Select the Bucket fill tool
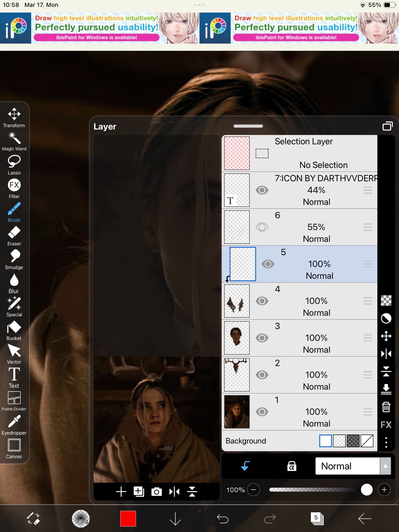The width and height of the screenshot is (399, 532). (14, 331)
